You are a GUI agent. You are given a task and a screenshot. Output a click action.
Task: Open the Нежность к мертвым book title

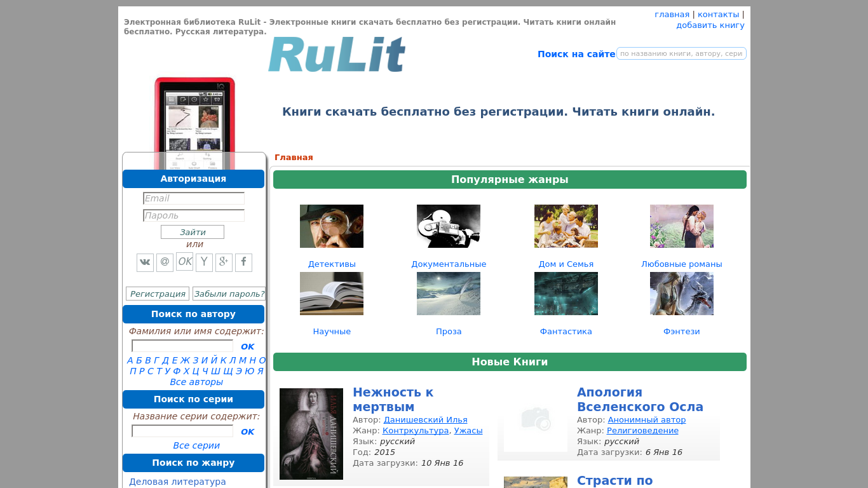(x=393, y=400)
